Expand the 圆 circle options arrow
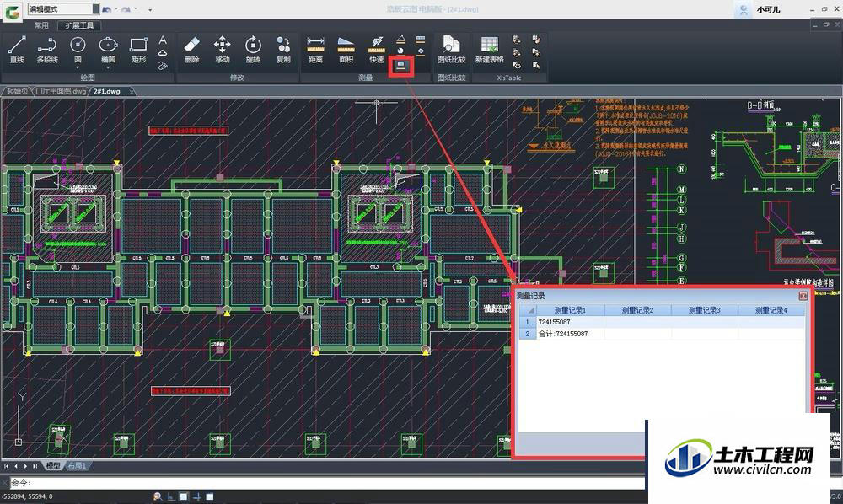 pyautogui.click(x=78, y=67)
